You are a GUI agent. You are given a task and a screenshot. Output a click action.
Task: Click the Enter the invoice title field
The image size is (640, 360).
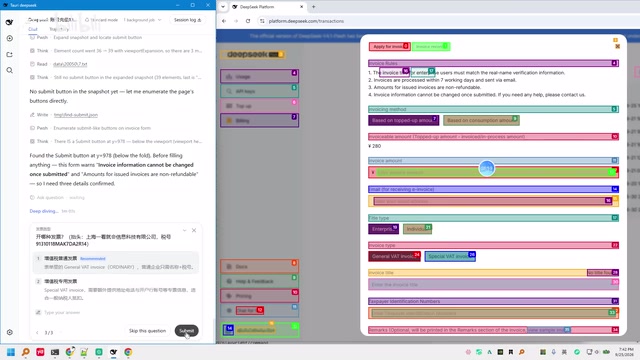pos(493,284)
